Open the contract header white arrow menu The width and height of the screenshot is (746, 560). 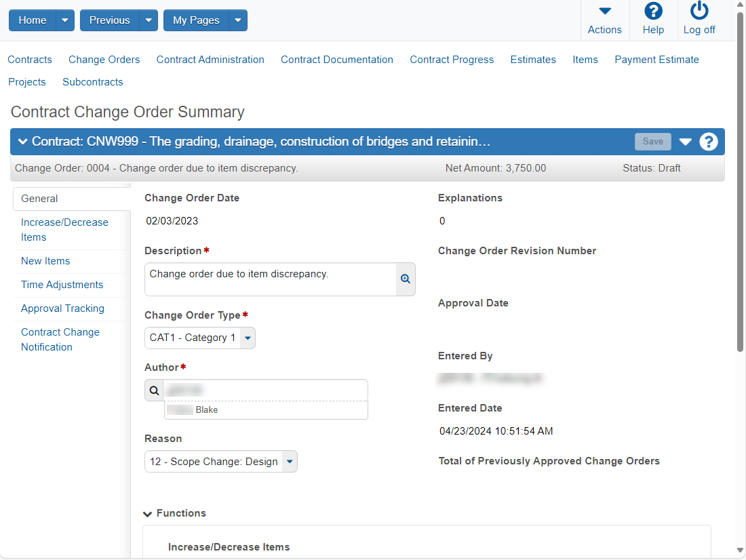click(x=685, y=141)
